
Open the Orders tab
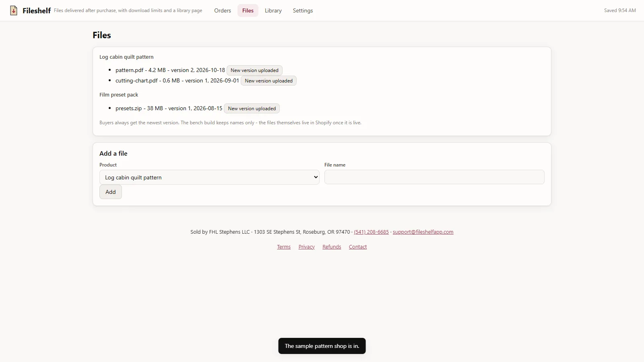click(x=223, y=10)
